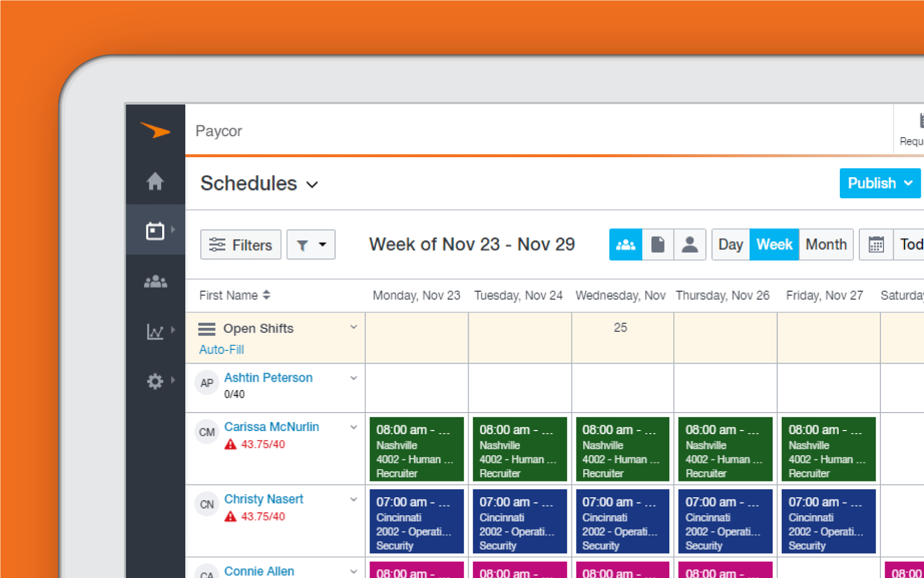
Task: Expand Carissa McNurlin's row chevron
Action: tap(354, 427)
